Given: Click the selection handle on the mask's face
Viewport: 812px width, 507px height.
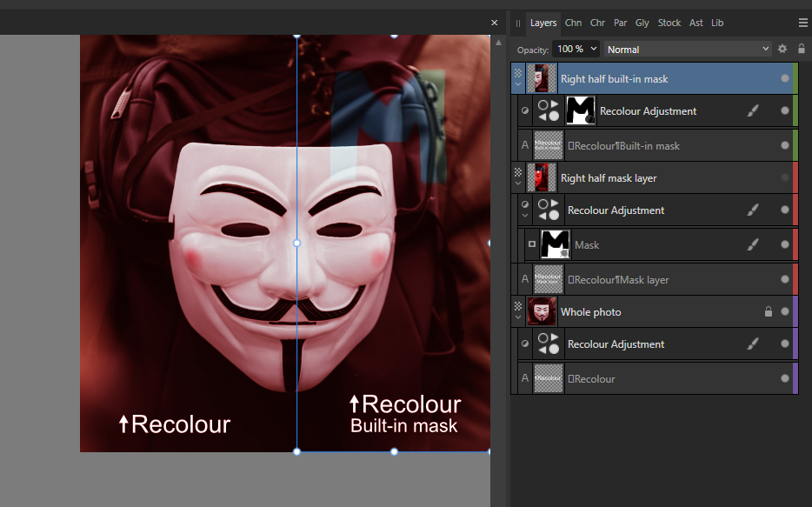Looking at the screenshot, I should pyautogui.click(x=296, y=243).
